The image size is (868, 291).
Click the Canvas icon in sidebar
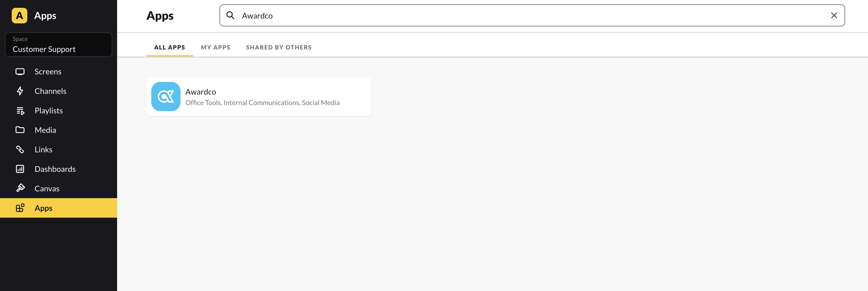(20, 188)
